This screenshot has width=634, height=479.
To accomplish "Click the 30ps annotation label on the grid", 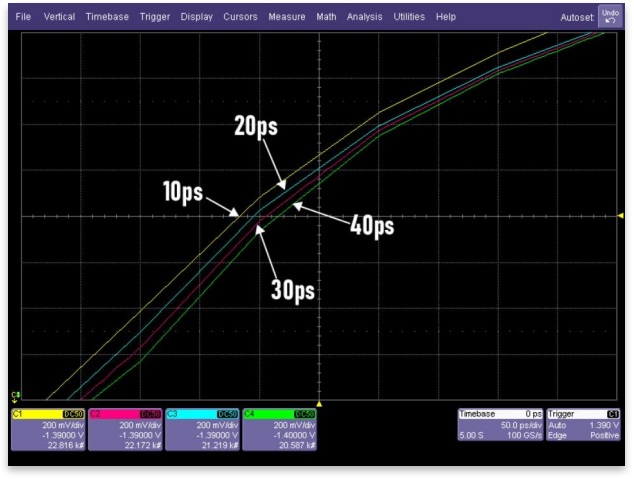I will (x=293, y=290).
